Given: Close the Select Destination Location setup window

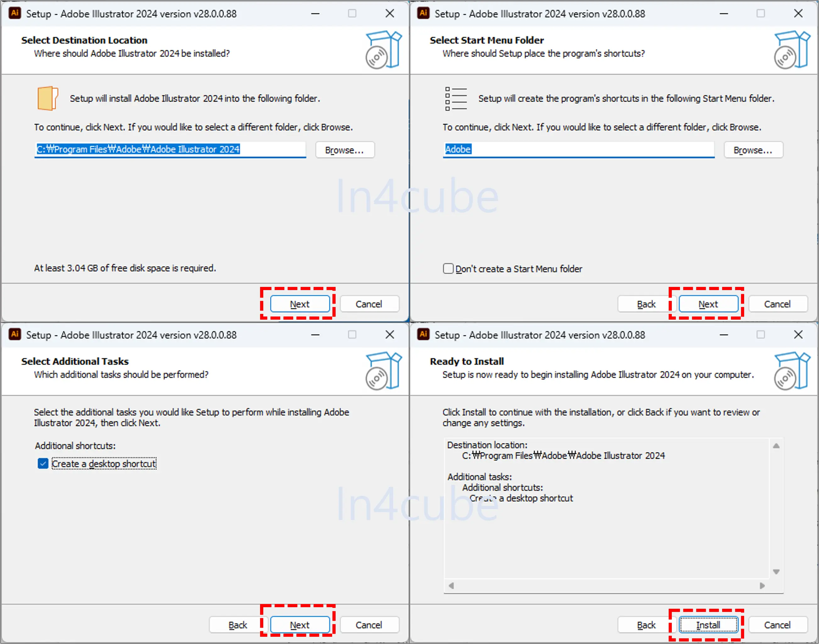Looking at the screenshot, I should [x=390, y=14].
